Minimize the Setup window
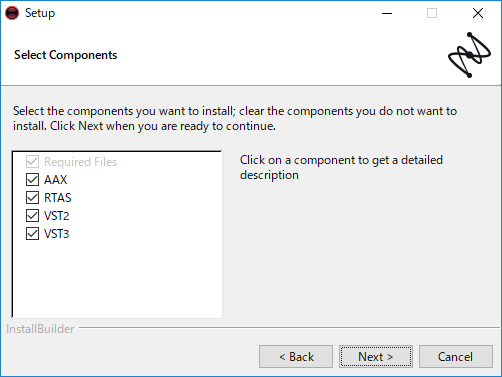Screen dimensions: 502x377 [387, 13]
